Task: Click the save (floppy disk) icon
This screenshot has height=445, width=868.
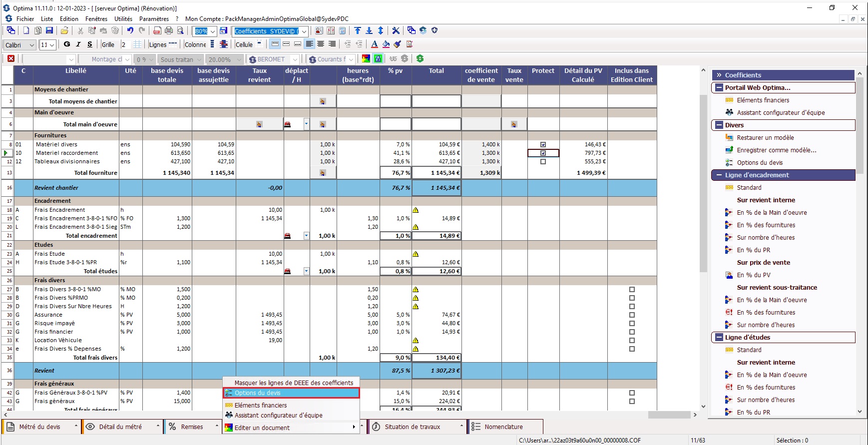Action: 49,30
